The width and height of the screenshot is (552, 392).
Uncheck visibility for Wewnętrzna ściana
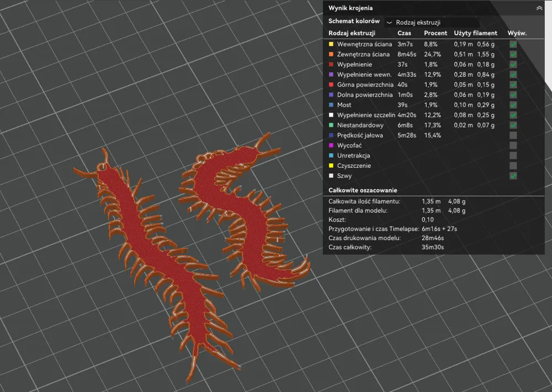[513, 44]
